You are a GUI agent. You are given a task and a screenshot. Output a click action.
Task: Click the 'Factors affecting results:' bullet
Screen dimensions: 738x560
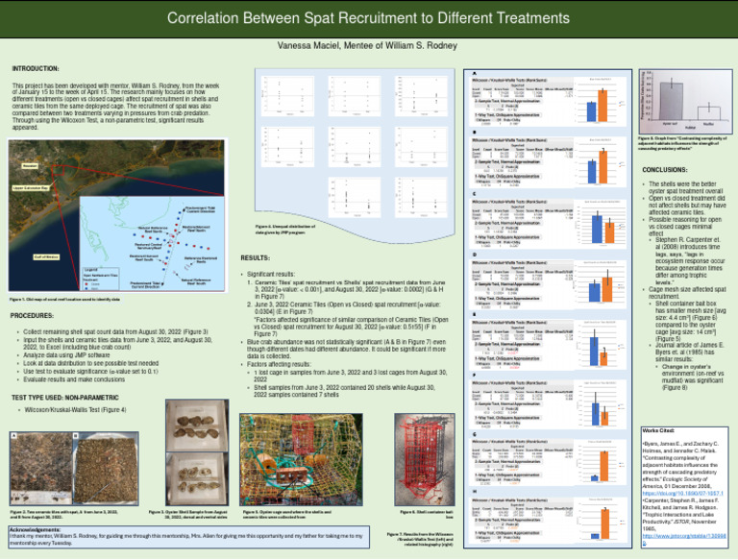tap(279, 364)
